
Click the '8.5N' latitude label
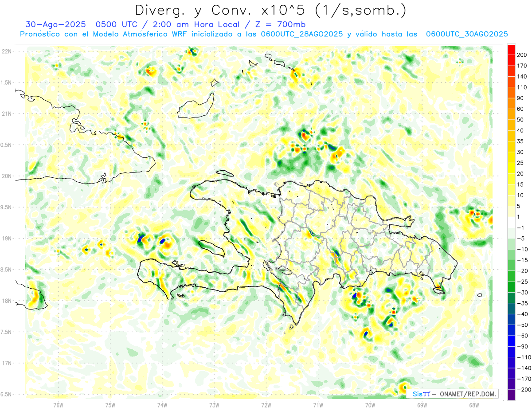point(7,270)
